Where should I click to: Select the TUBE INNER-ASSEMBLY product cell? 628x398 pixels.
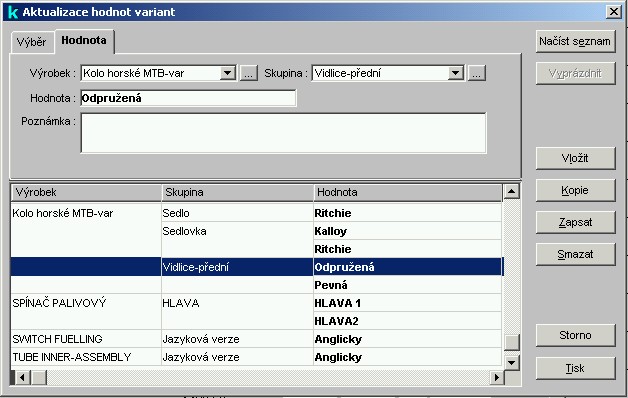(86, 357)
